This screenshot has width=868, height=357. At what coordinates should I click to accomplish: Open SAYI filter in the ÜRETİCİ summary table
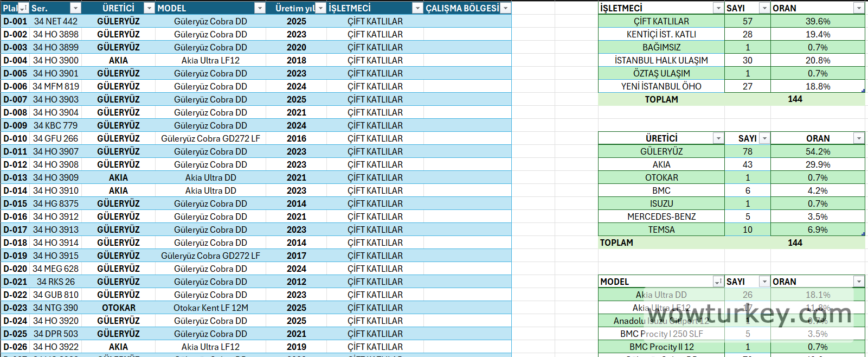tap(764, 138)
